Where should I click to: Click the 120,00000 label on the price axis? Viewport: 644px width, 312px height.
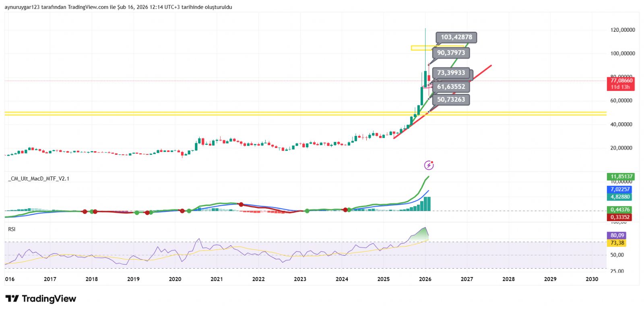point(622,30)
